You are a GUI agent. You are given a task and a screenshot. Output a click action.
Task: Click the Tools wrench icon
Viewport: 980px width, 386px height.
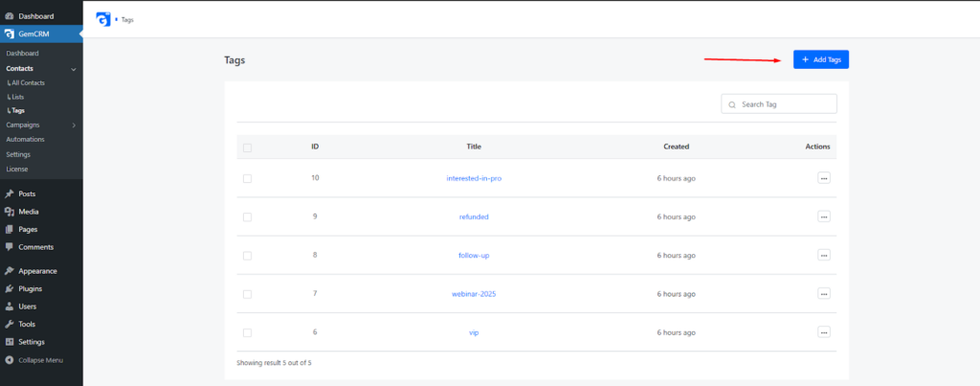tap(10, 324)
